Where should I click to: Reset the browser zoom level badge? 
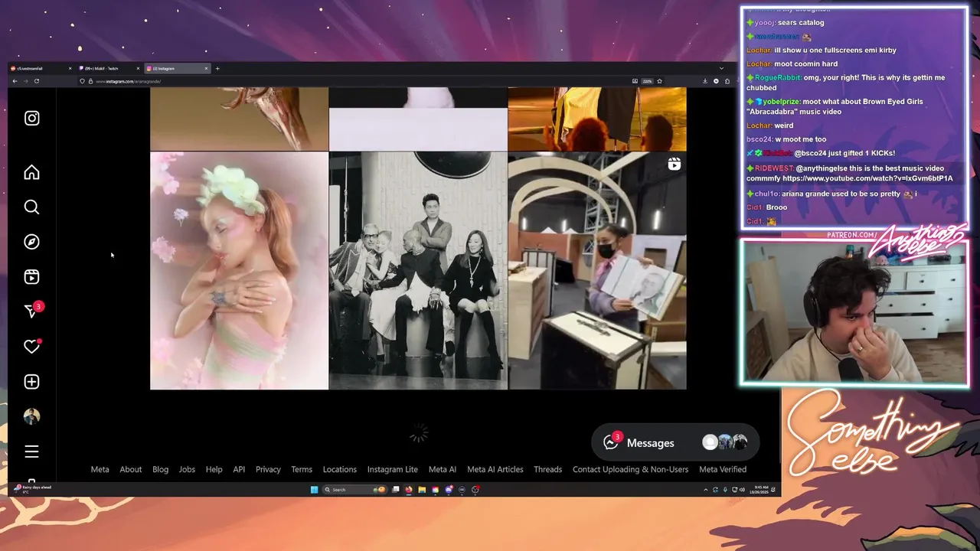tap(647, 81)
